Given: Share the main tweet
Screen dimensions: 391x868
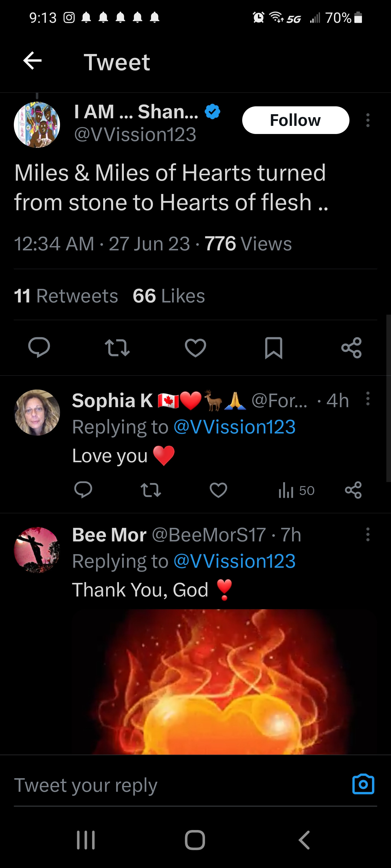Looking at the screenshot, I should tap(352, 347).
